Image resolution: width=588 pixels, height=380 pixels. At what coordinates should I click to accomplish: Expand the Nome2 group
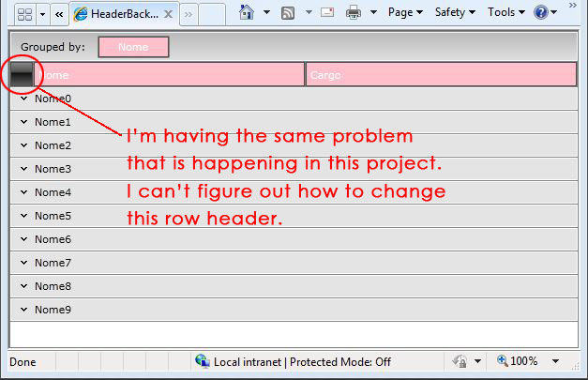click(24, 145)
